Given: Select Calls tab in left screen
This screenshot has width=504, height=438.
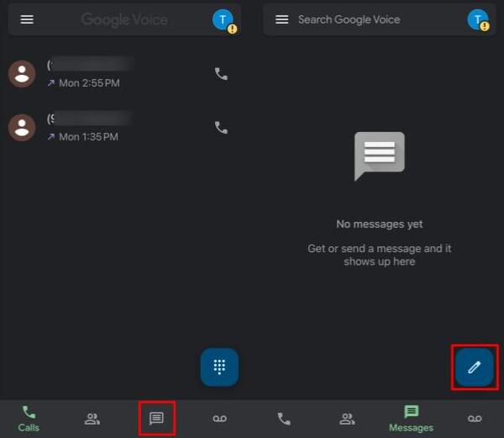Looking at the screenshot, I should [x=29, y=419].
